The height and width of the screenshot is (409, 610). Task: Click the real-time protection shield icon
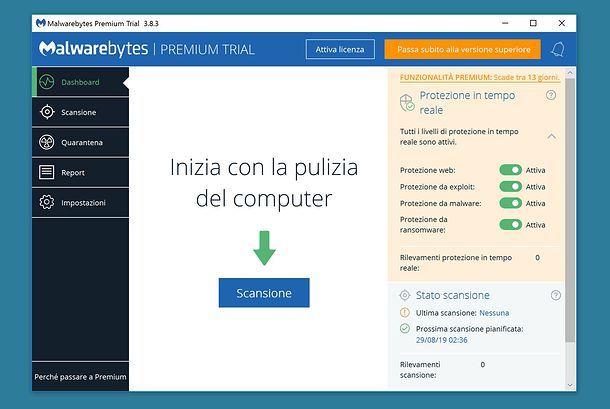[407, 103]
